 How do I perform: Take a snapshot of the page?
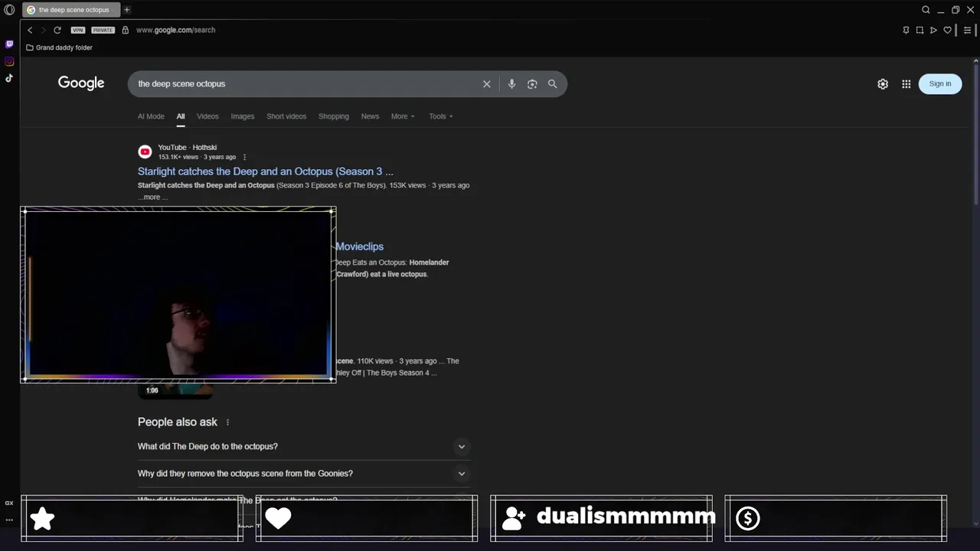[920, 30]
